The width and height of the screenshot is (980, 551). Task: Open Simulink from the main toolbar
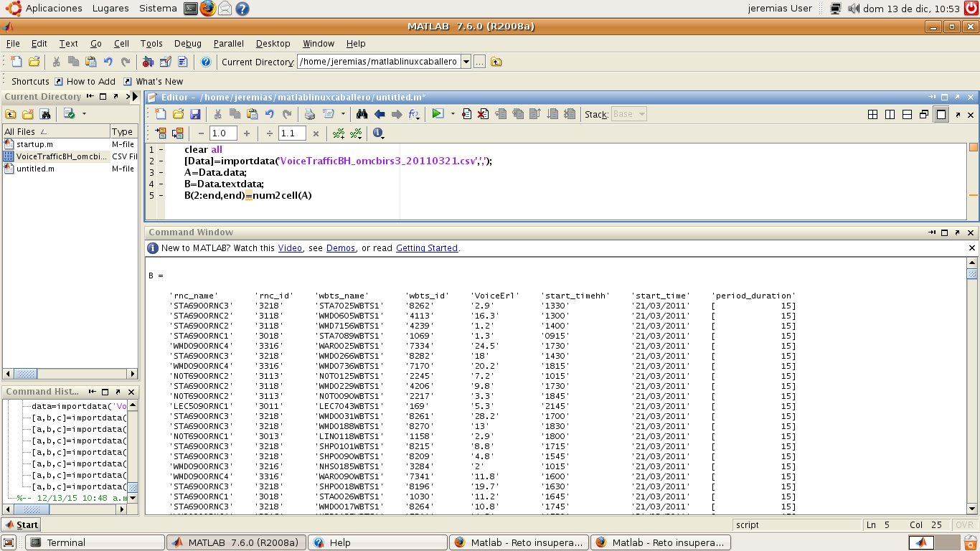pos(148,62)
